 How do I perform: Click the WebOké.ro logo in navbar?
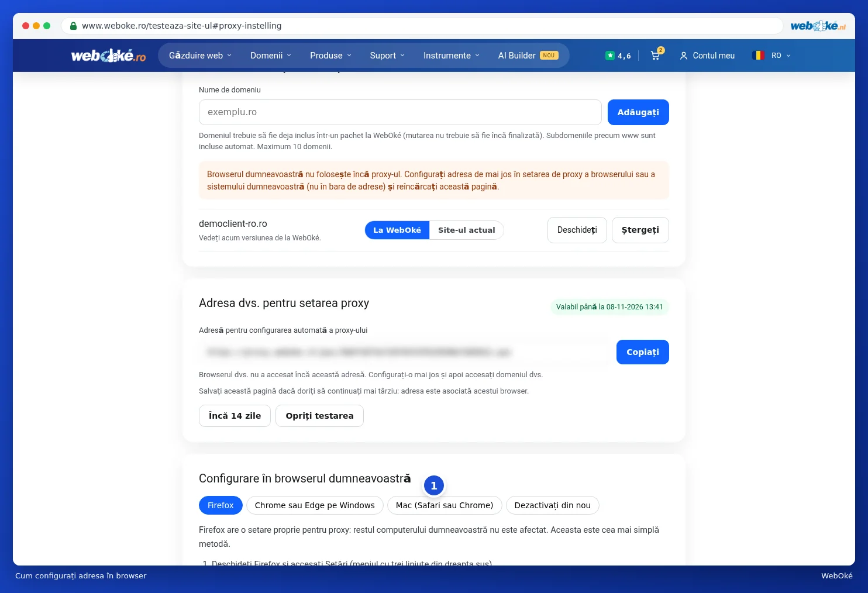click(108, 56)
